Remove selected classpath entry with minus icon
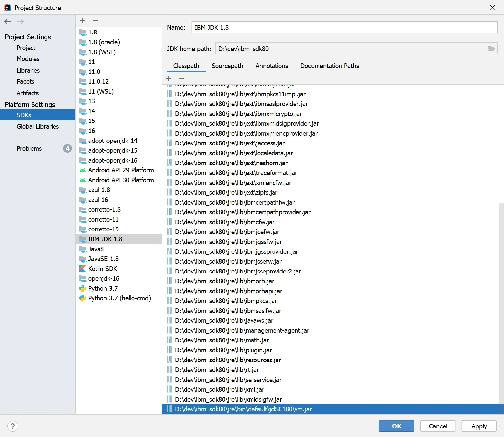Viewport: 504px width, 437px height. 181,78
